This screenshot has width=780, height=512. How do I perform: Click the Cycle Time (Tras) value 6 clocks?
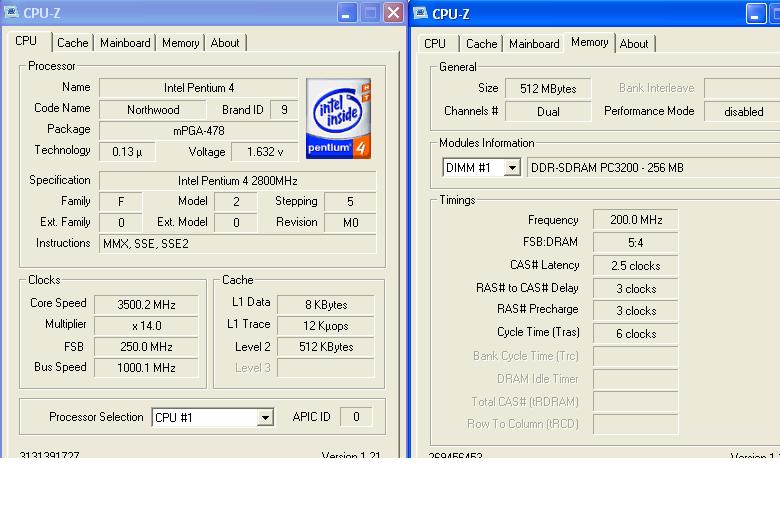point(636,333)
